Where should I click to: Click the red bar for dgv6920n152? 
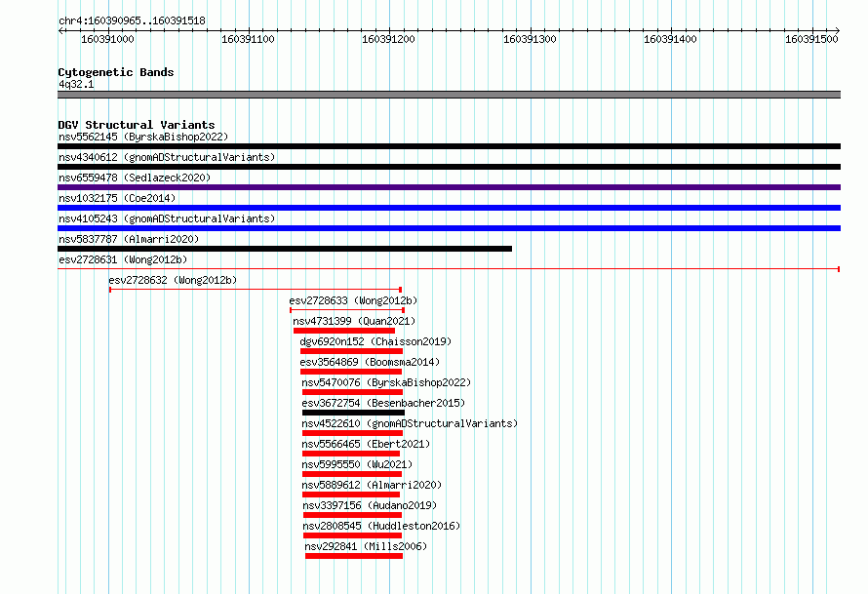pyautogui.click(x=351, y=351)
